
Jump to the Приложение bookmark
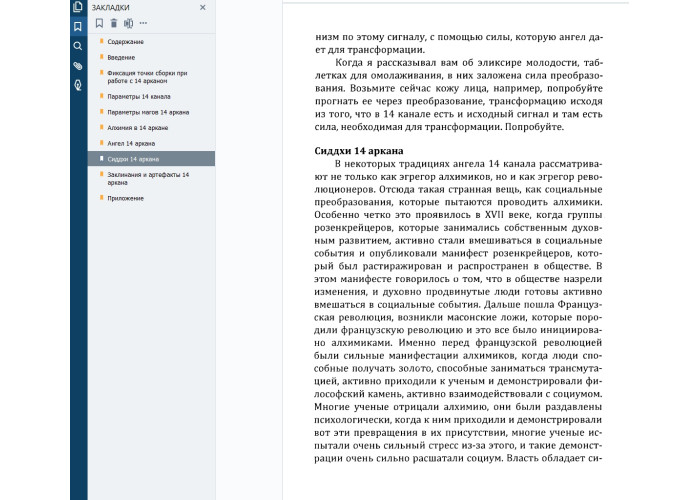pos(125,198)
